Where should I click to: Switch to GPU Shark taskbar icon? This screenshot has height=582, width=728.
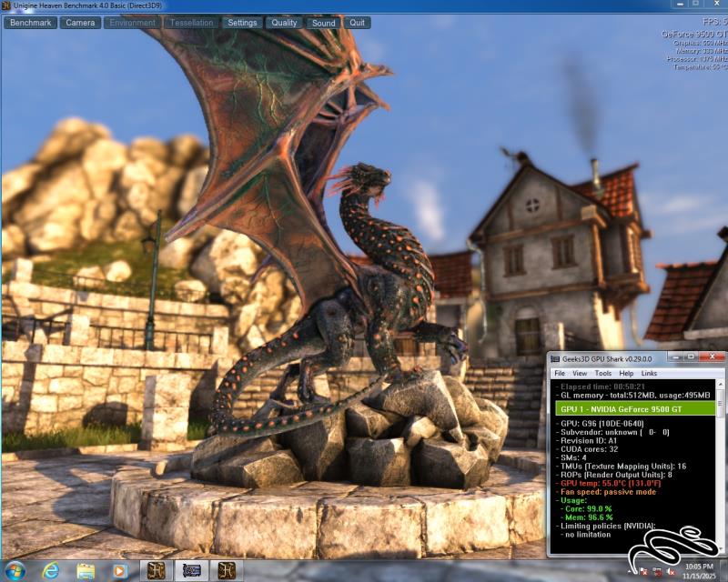[192, 570]
